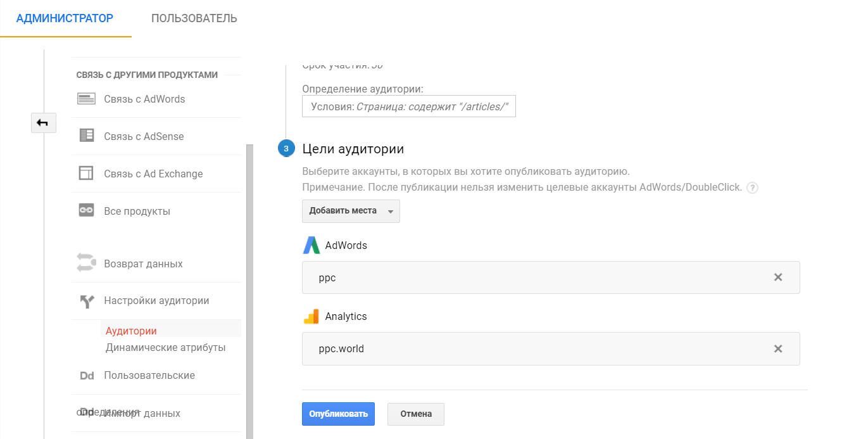Viewport: 868px width, 439px height.
Task: Click the Ad Exchange link icon
Action: click(86, 173)
